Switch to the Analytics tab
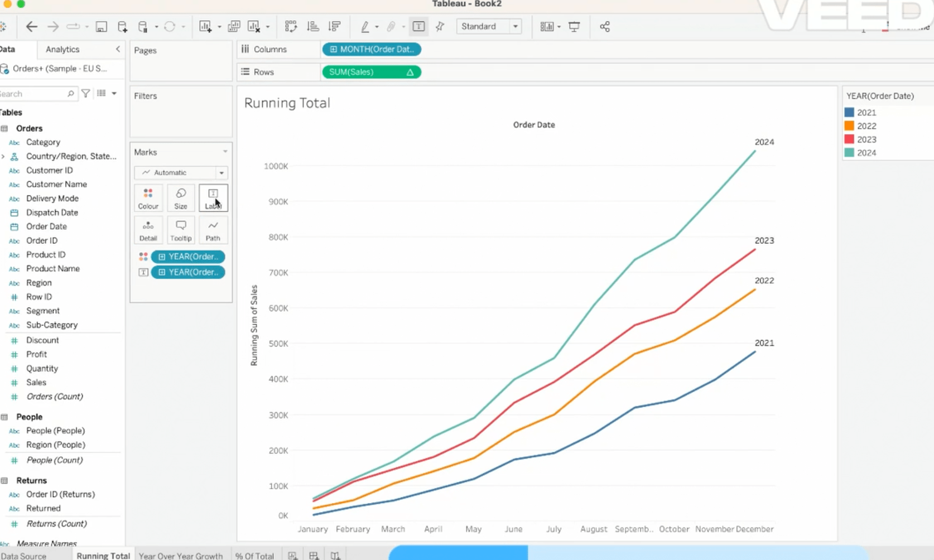The height and width of the screenshot is (560, 934). click(x=62, y=49)
